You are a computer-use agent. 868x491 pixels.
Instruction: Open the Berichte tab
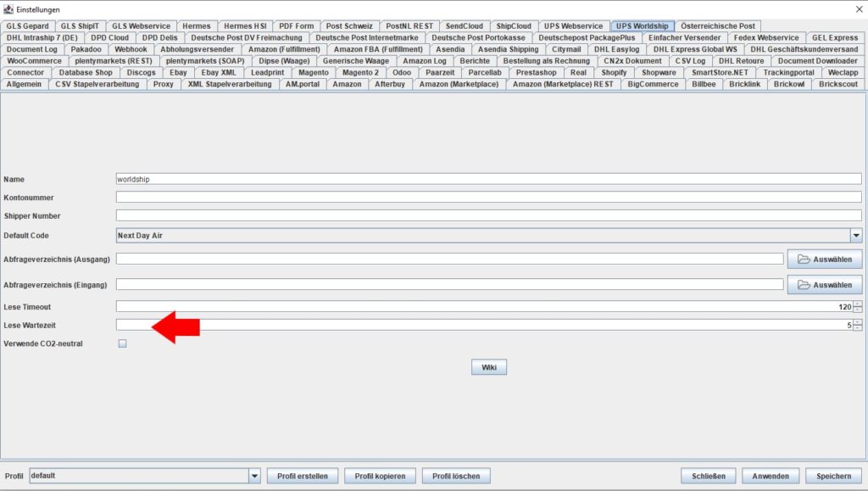pyautogui.click(x=475, y=61)
